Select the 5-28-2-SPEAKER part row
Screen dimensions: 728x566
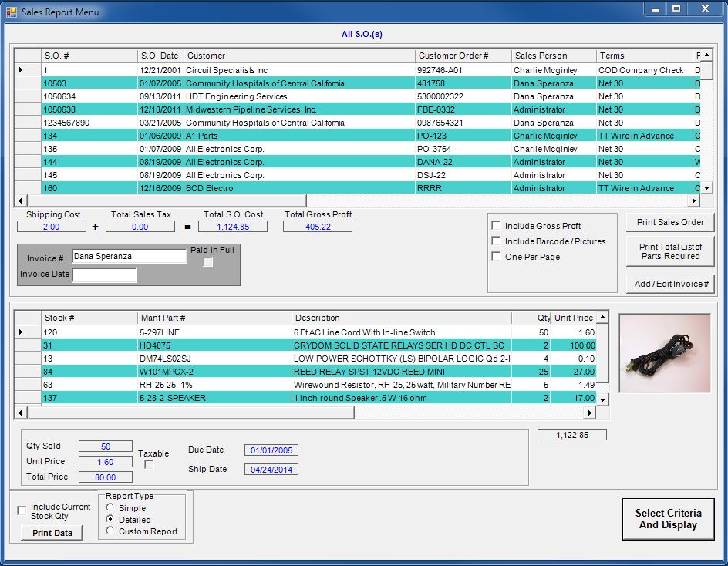tap(305, 398)
